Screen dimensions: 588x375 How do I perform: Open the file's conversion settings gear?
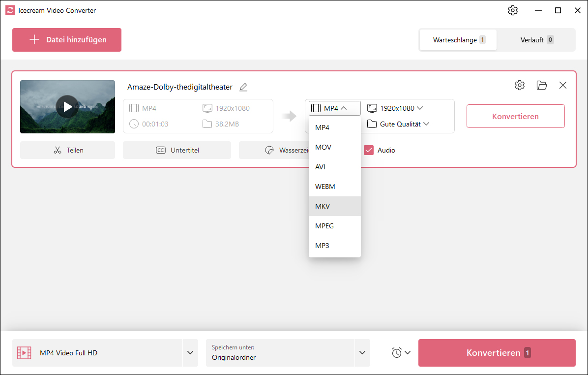point(519,85)
